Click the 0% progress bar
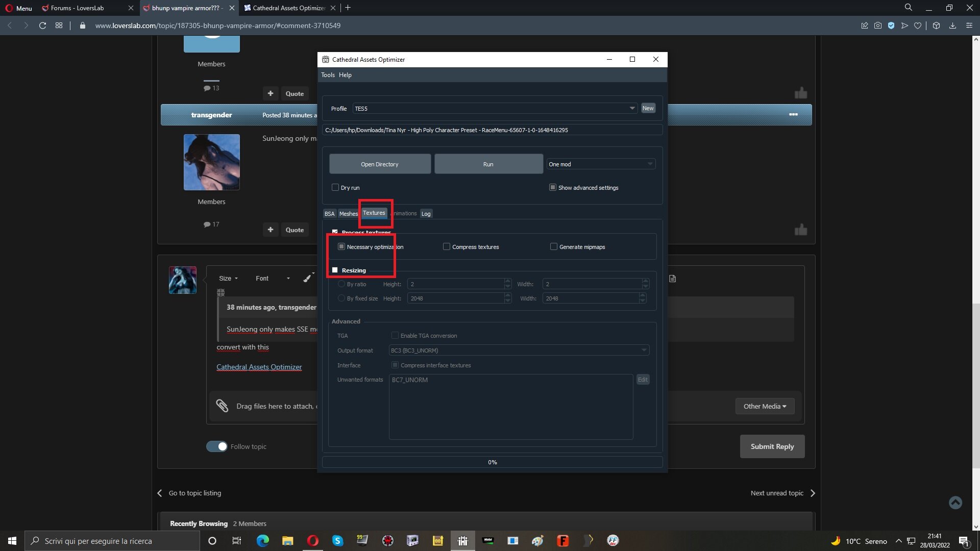Viewport: 980px width, 551px height. [x=492, y=462]
